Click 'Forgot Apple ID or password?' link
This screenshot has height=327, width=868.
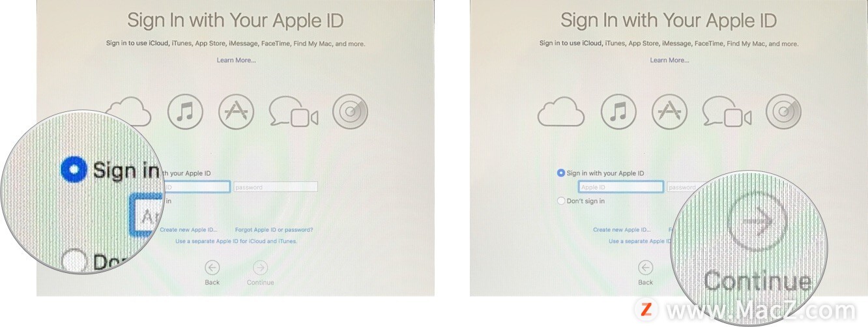point(274,230)
